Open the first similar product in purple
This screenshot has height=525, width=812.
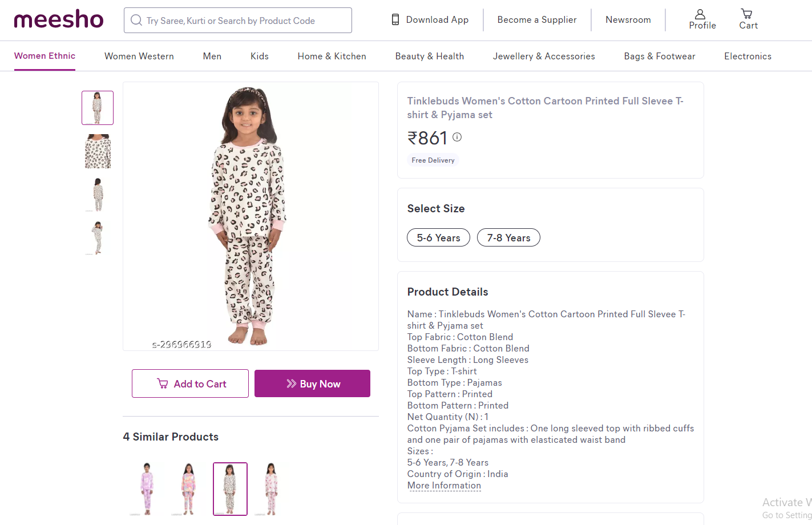pos(147,489)
